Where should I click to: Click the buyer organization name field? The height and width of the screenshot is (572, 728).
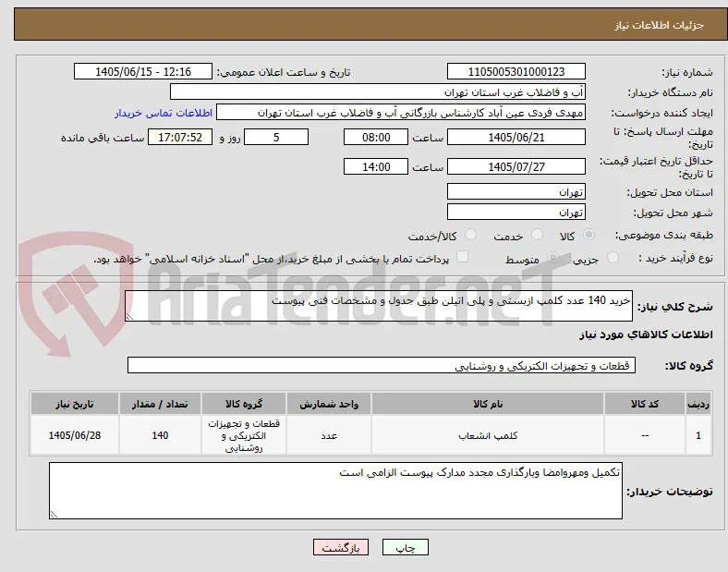pos(378,91)
